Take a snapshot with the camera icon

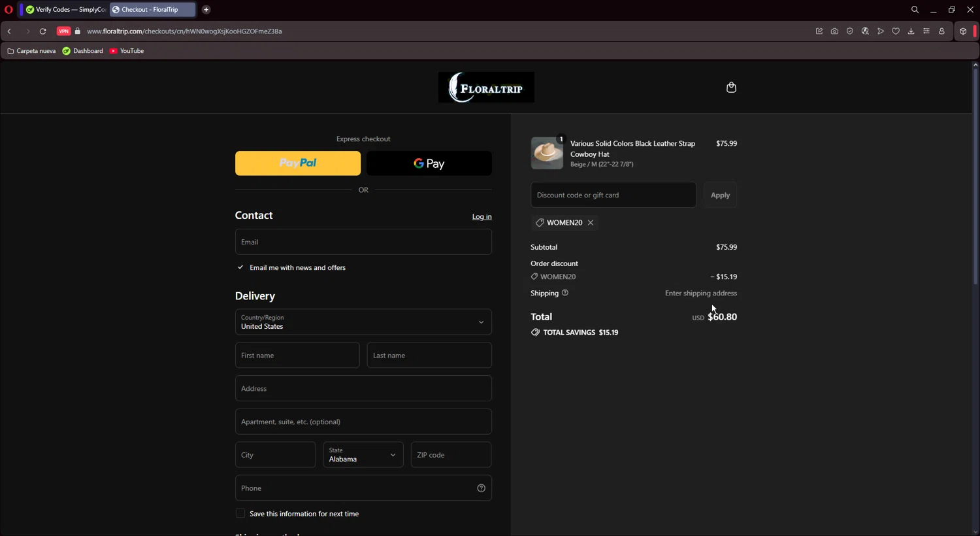coord(834,31)
